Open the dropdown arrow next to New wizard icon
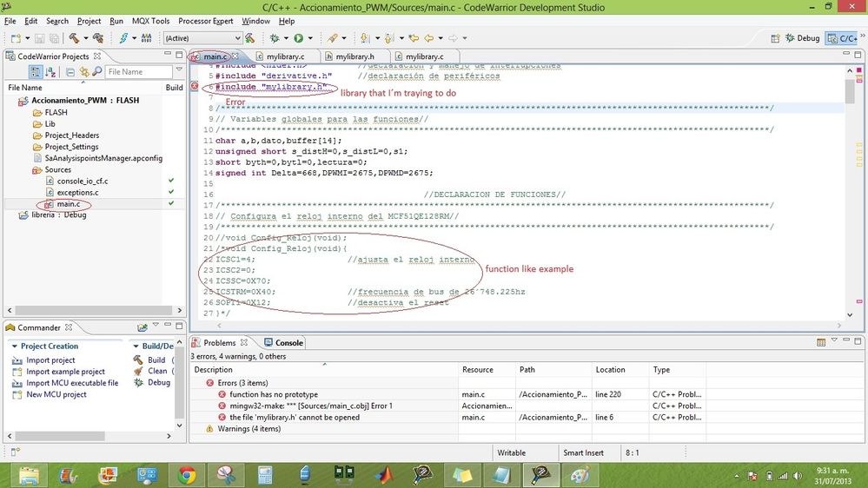868x488 pixels. pos(27,38)
